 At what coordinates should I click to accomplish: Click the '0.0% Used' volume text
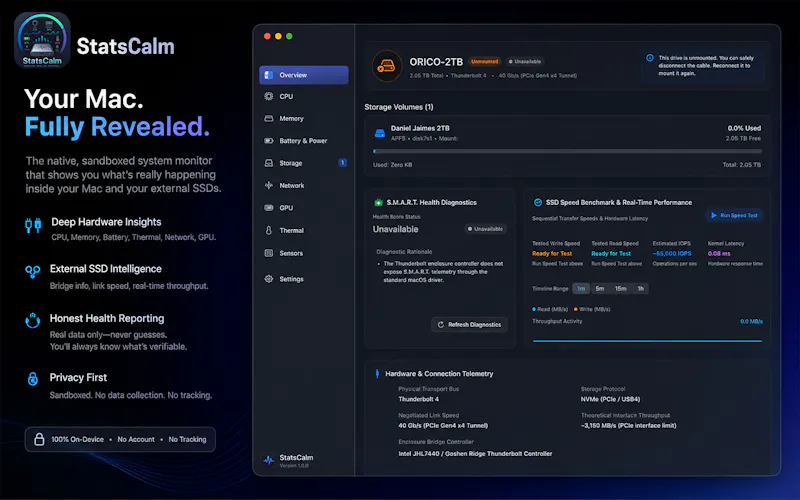coord(744,129)
